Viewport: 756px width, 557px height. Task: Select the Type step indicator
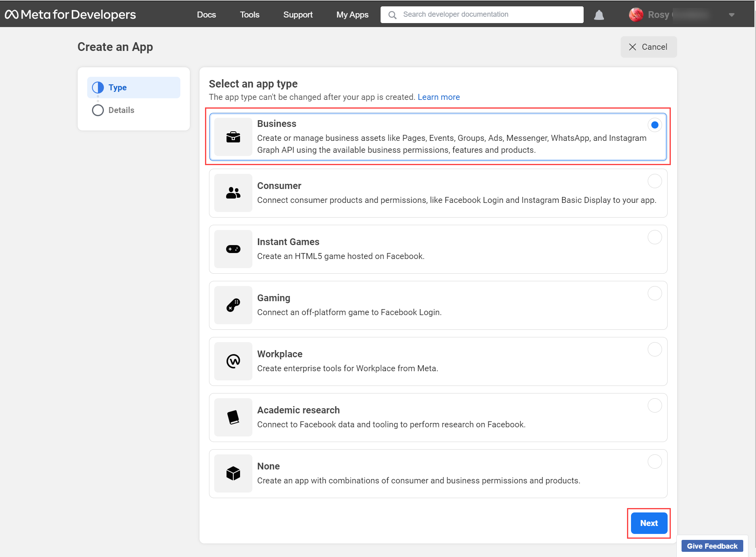click(x=133, y=87)
